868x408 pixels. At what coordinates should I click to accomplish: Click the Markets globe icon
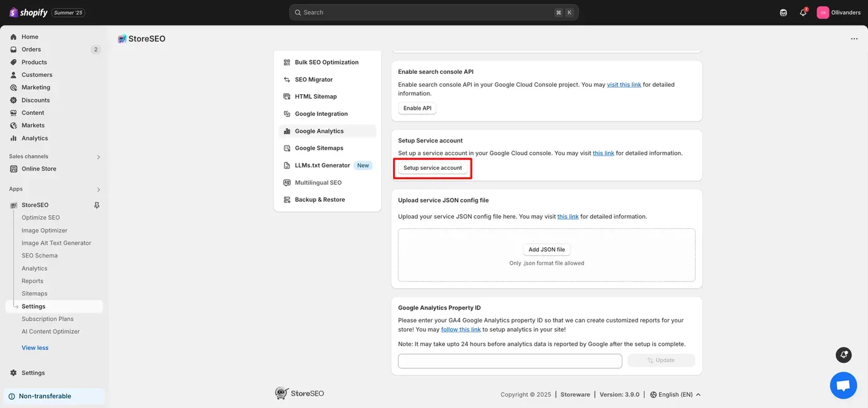point(14,125)
